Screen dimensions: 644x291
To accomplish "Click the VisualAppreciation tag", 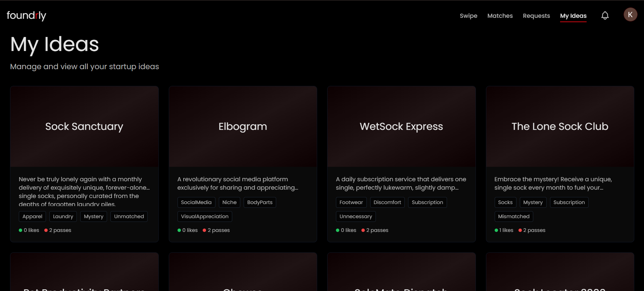I will (205, 216).
